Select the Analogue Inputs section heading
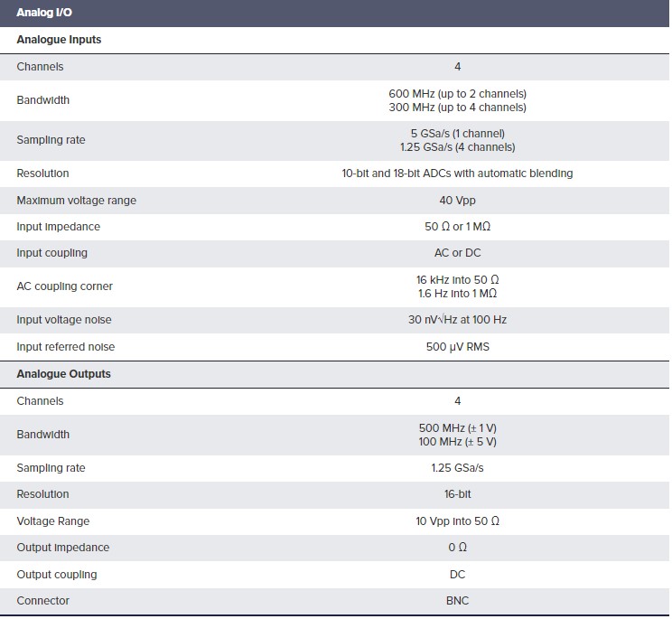Viewport: 672px width, 619px height. click(x=59, y=40)
